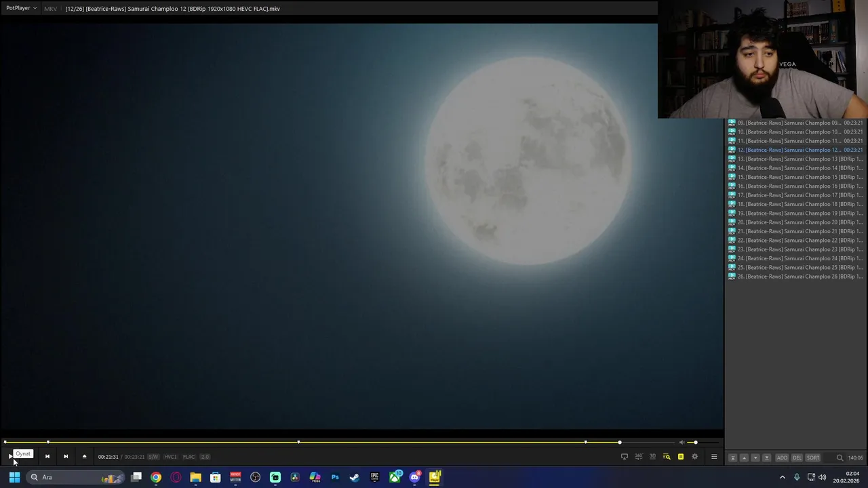Mute audio with the speaker icon
This screenshot has width=868, height=488.
[682, 443]
